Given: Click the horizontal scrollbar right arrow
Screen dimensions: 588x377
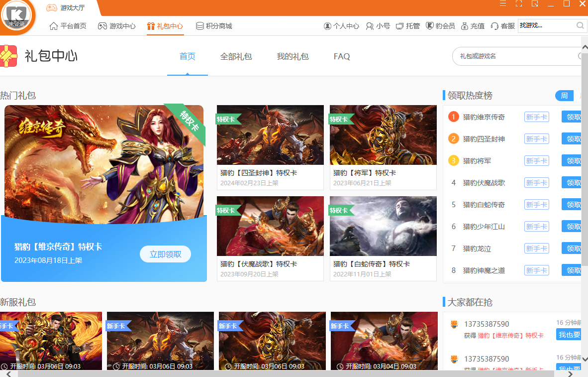Looking at the screenshot, I should [x=571, y=374].
